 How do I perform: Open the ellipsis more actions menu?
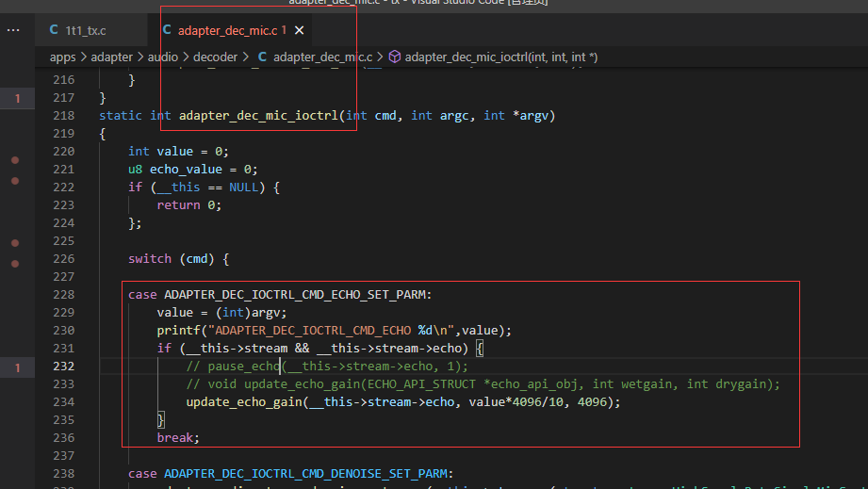click(13, 30)
